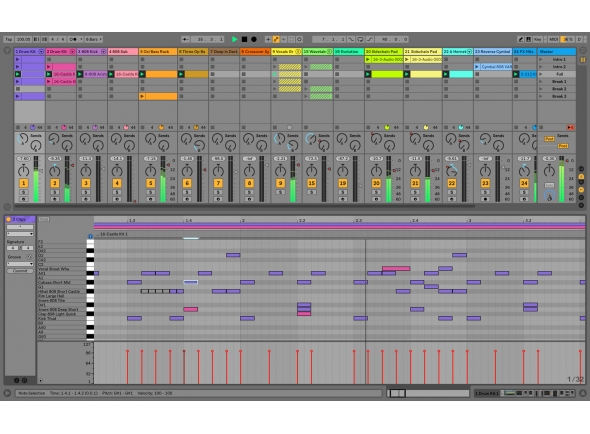The width and height of the screenshot is (590, 434).
Task: Click the status bar left circle icon
Action: coord(7,393)
